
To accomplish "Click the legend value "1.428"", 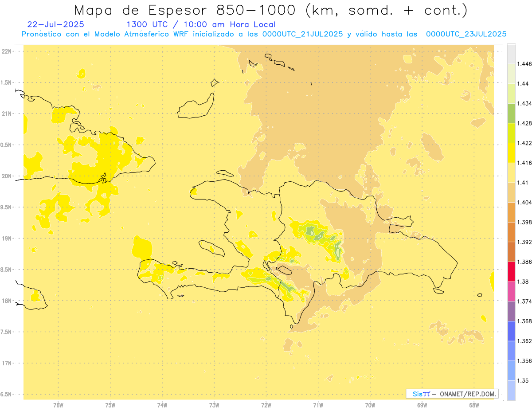I will tap(524, 123).
